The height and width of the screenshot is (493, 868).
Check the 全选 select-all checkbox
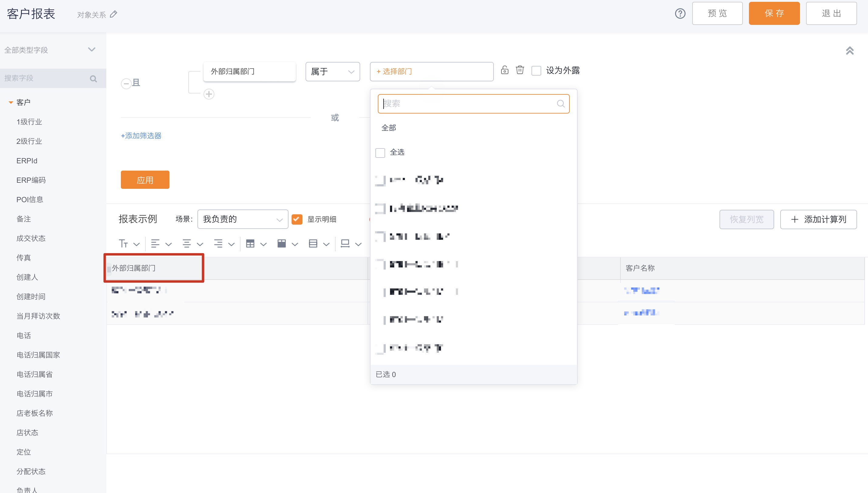tap(380, 153)
